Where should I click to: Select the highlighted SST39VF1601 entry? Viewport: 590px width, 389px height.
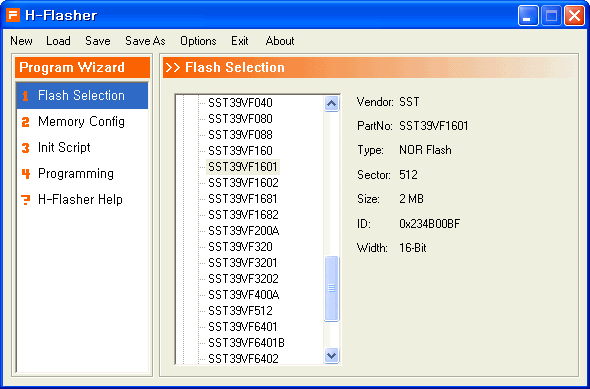tap(243, 167)
